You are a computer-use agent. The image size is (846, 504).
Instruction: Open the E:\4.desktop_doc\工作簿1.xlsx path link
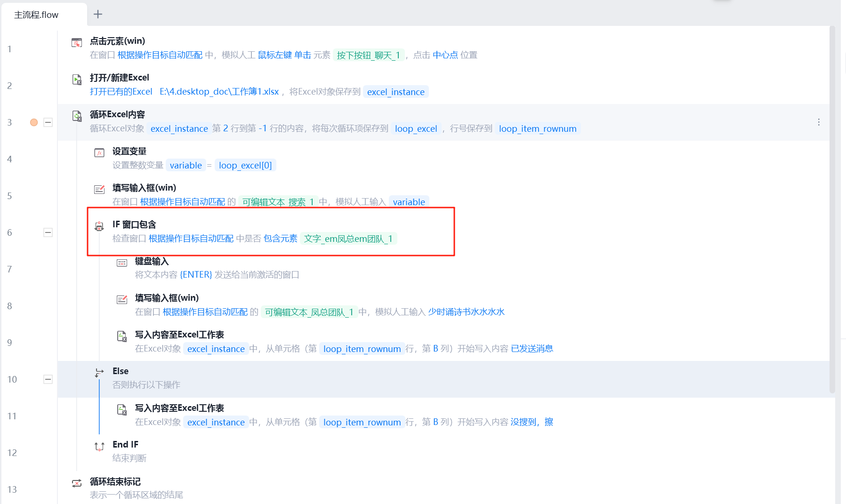click(219, 92)
